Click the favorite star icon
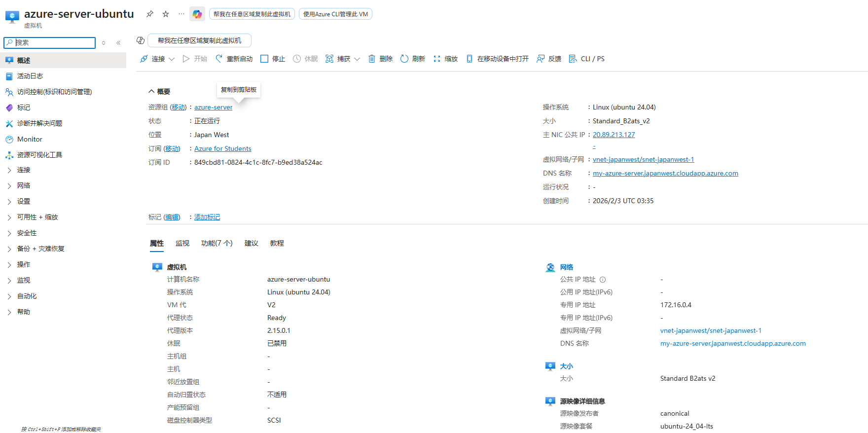868x433 pixels. coord(166,14)
